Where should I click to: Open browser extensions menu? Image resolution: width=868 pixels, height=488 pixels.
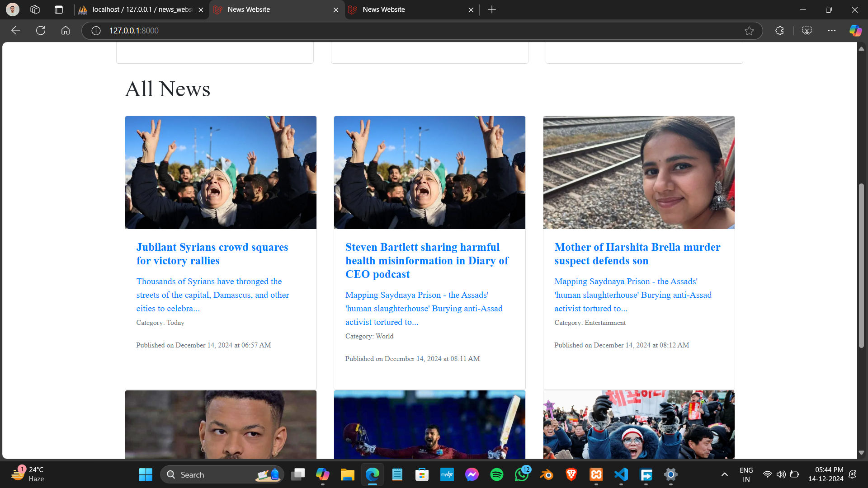click(x=779, y=31)
